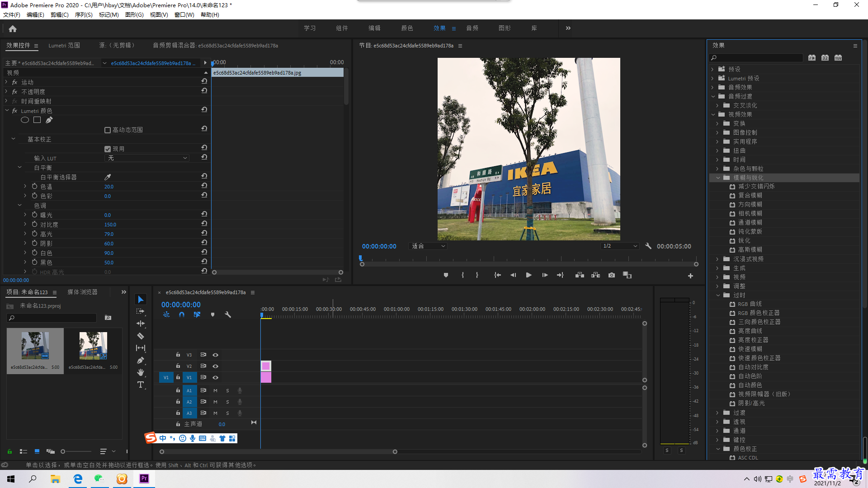Select the Selection tool arrow
Screen dimensions: 868x488
click(x=141, y=300)
